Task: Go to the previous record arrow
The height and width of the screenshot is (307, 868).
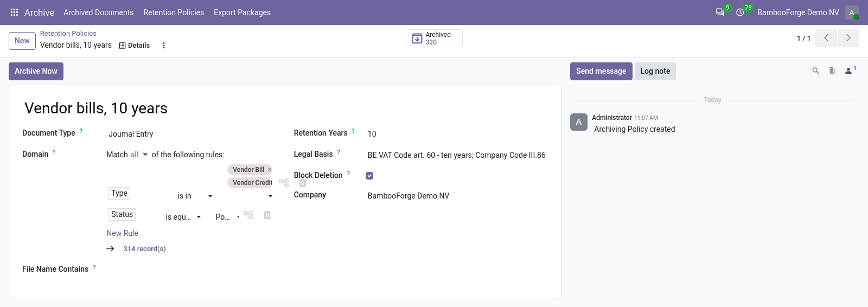Action: coord(826,38)
